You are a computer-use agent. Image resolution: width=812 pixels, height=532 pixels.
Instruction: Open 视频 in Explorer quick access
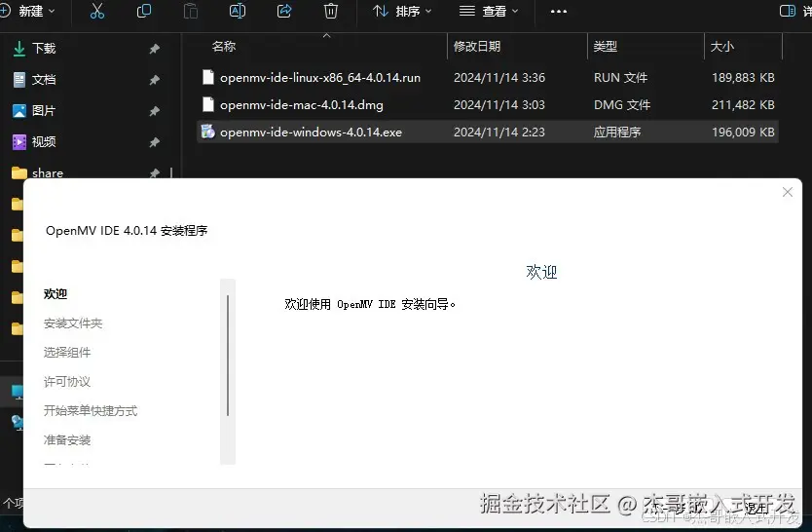point(44,141)
